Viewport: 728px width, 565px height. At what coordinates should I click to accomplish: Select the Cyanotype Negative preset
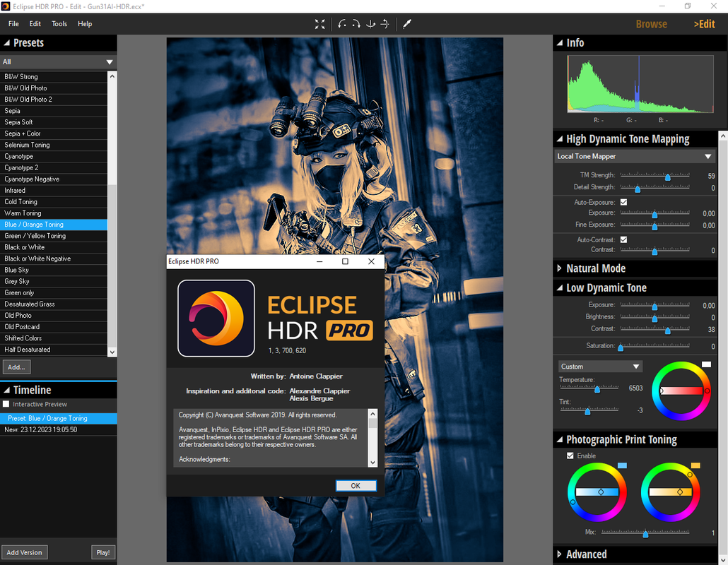tap(54, 179)
